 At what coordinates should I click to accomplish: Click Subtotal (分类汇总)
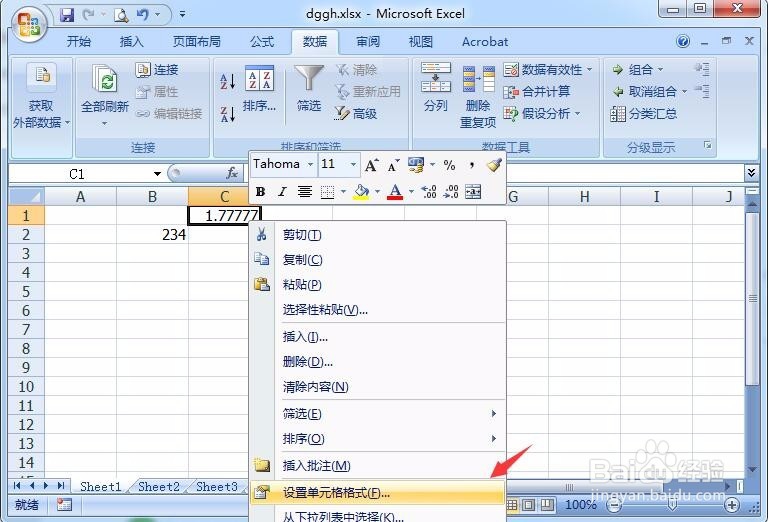[644, 114]
